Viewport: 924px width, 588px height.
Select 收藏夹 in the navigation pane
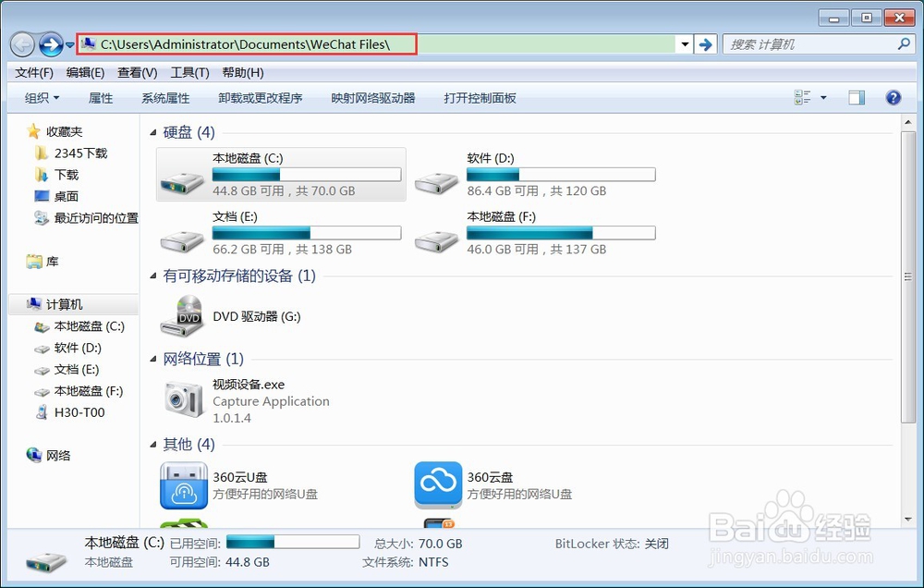click(x=65, y=131)
